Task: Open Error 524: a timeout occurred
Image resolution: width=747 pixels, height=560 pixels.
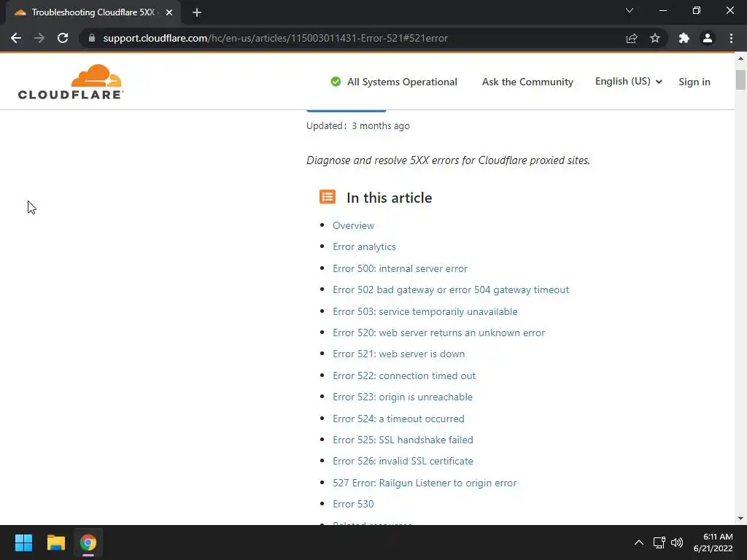Action: (x=398, y=419)
